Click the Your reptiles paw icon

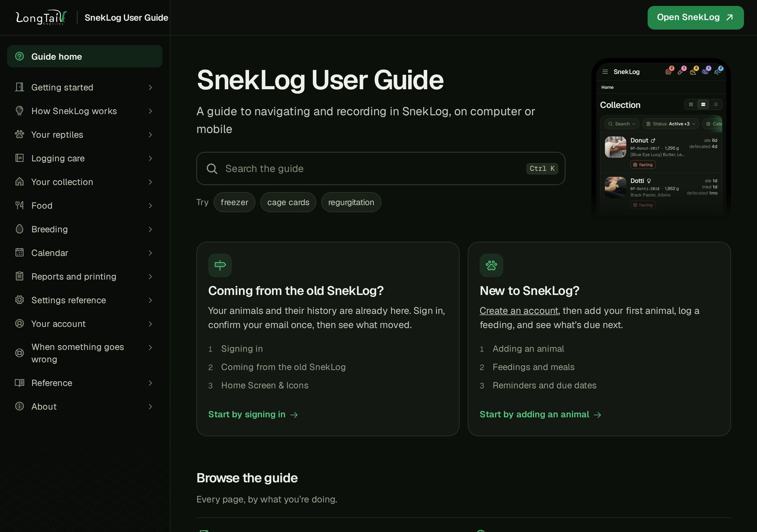19,134
